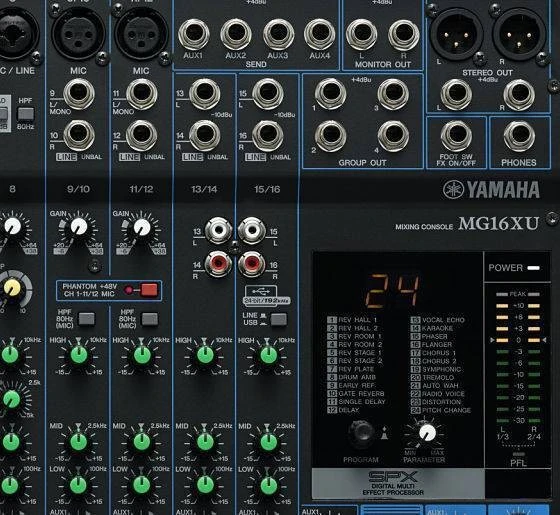The image size is (560, 515).
Task: Click the Stereo Out R XLR connector
Action: [519, 35]
